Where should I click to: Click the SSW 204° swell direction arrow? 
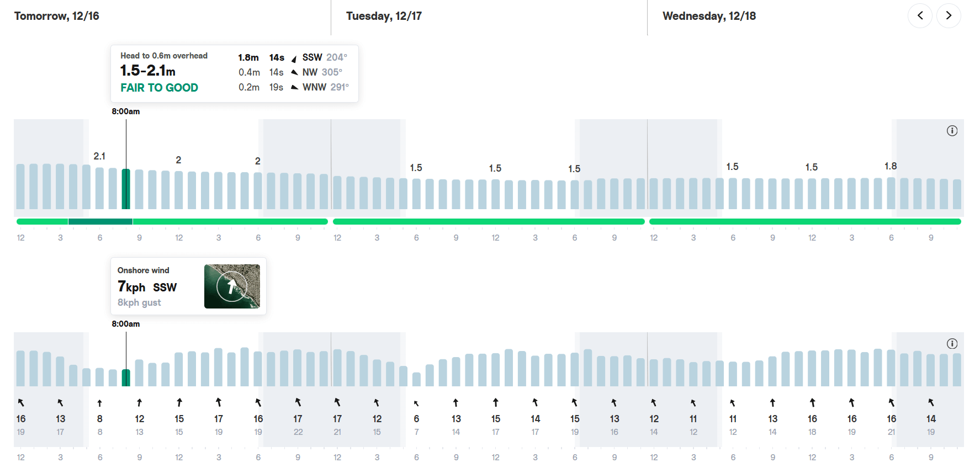(294, 59)
